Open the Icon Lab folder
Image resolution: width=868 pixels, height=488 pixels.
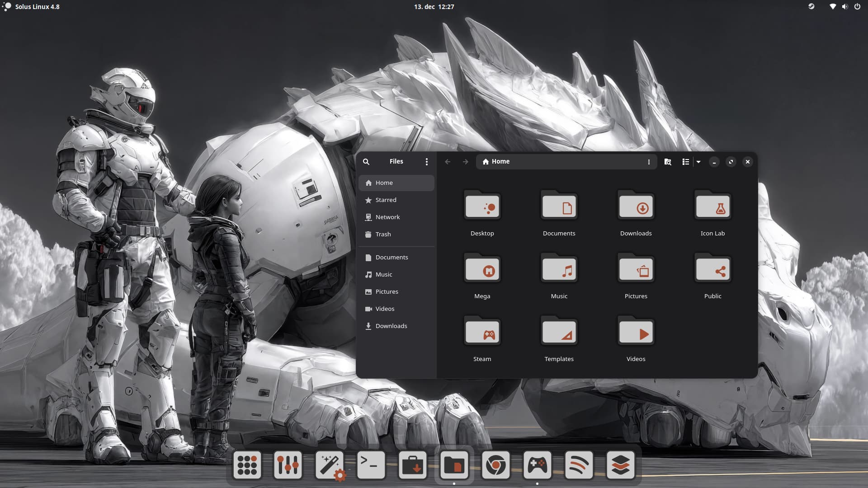point(712,207)
